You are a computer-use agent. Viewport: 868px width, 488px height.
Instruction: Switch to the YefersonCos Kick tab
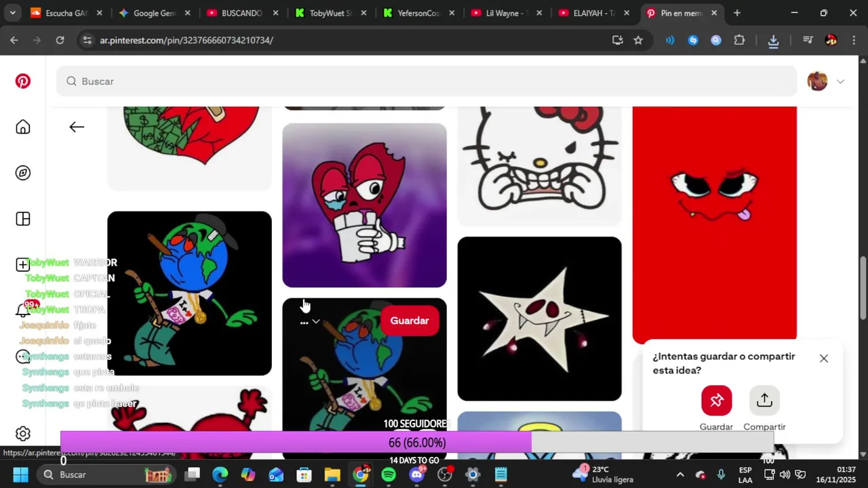point(418,13)
